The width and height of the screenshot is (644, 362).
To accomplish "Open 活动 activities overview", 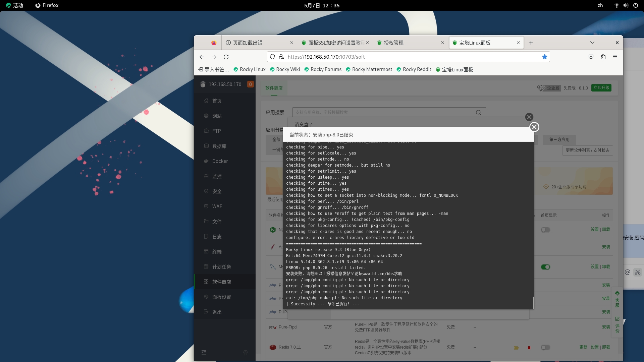I will [15, 5].
